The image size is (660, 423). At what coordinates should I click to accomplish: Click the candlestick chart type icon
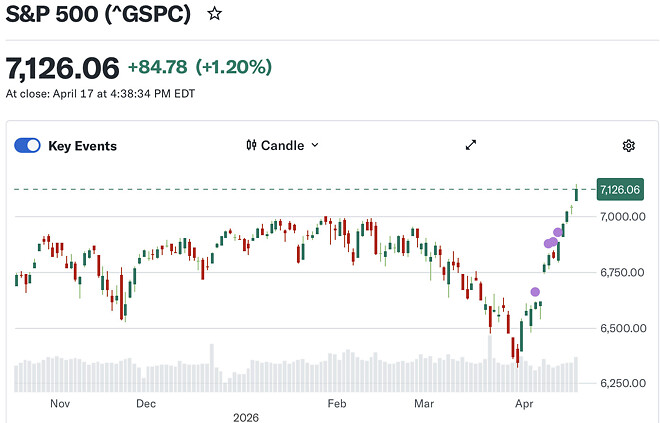pyautogui.click(x=252, y=145)
